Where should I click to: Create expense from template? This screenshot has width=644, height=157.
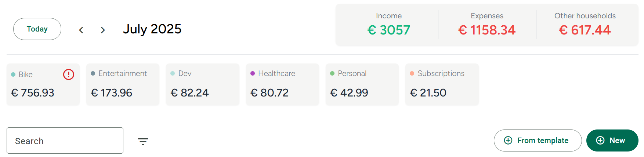(538, 140)
